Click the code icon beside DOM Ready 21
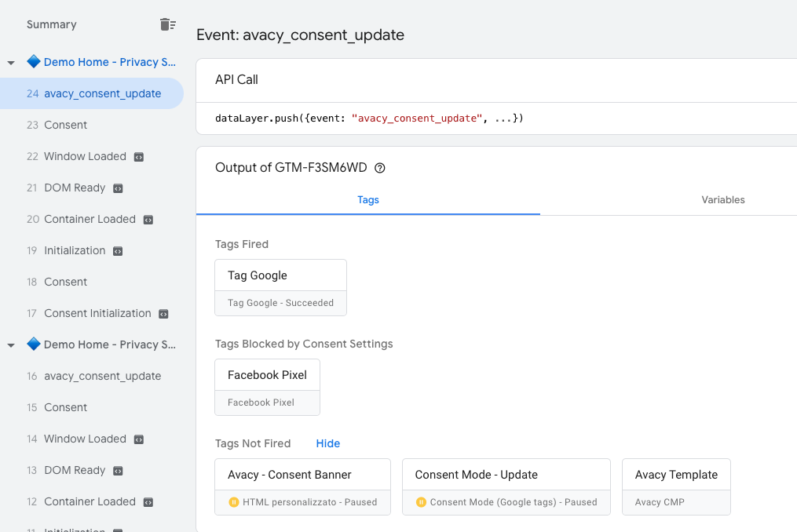Image resolution: width=797 pixels, height=532 pixels. pos(118,188)
